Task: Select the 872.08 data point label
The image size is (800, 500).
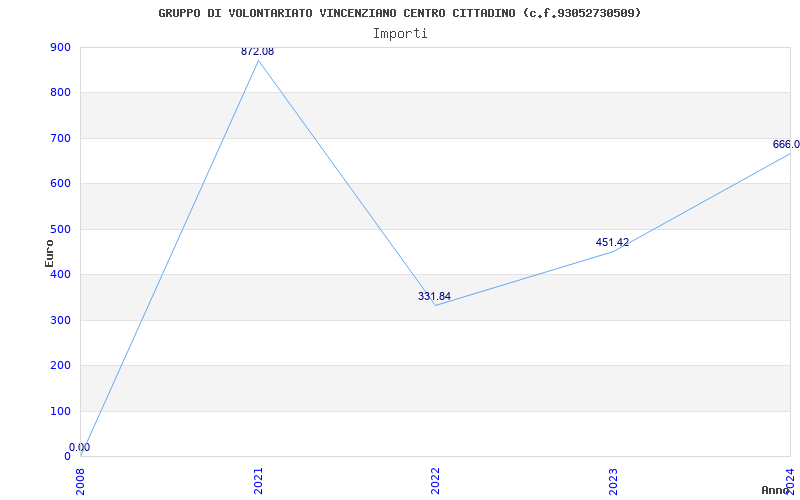Action: (257, 52)
